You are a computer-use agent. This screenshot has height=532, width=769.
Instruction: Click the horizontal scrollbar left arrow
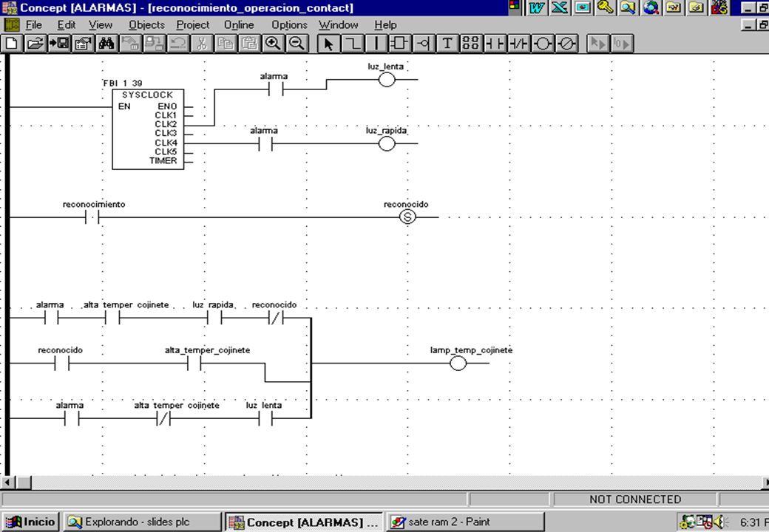pyautogui.click(x=7, y=482)
